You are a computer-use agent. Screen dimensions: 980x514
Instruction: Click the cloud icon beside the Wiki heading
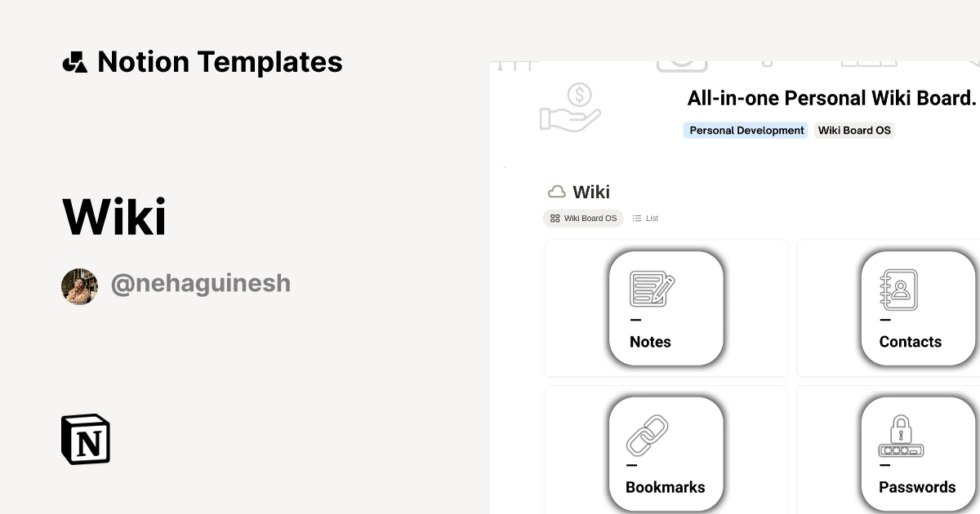tap(556, 191)
